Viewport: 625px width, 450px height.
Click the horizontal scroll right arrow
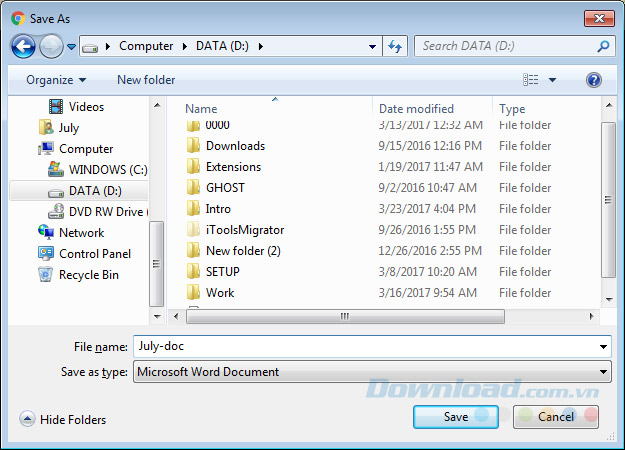592,316
